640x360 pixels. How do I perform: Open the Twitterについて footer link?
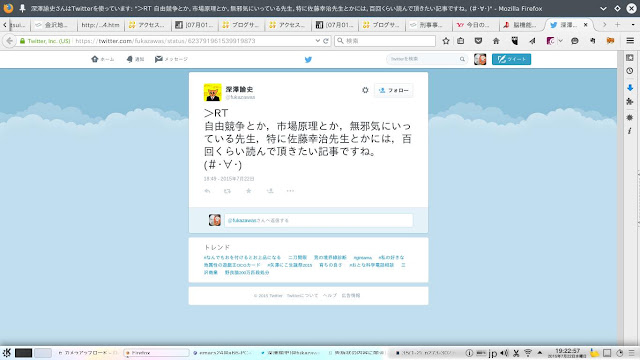point(302,296)
